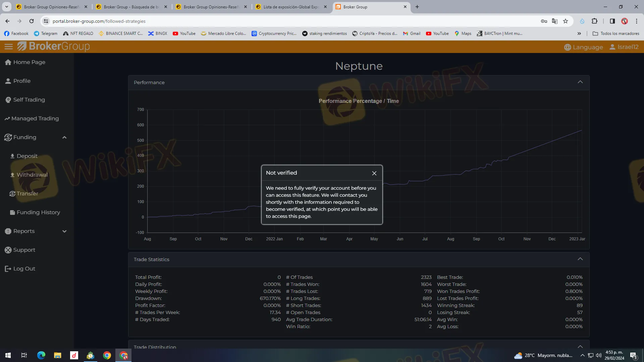This screenshot has width=644, height=362.
Task: Go back in browser history
Action: (x=7, y=21)
